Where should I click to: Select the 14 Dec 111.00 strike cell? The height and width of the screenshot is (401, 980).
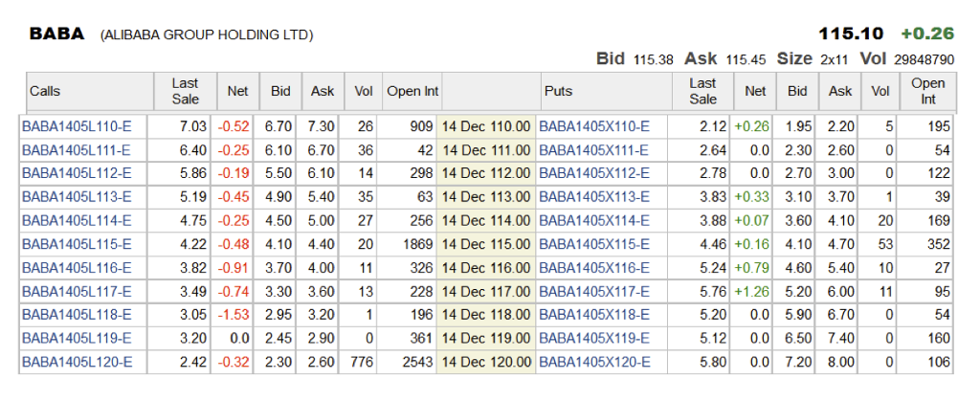click(x=486, y=150)
